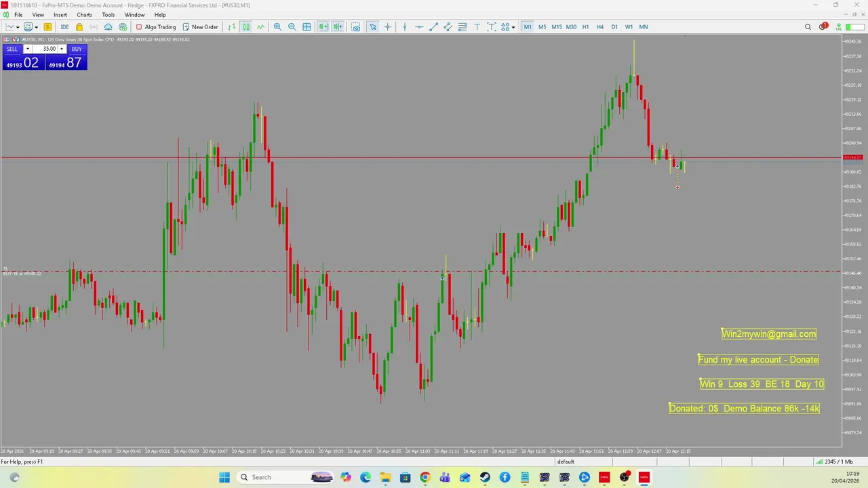
Task: Open Steam from the taskbar
Action: [485, 477]
